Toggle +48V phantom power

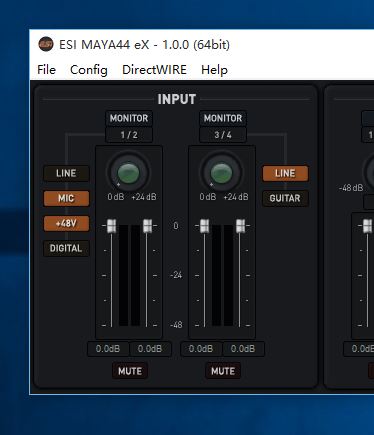tap(66, 223)
